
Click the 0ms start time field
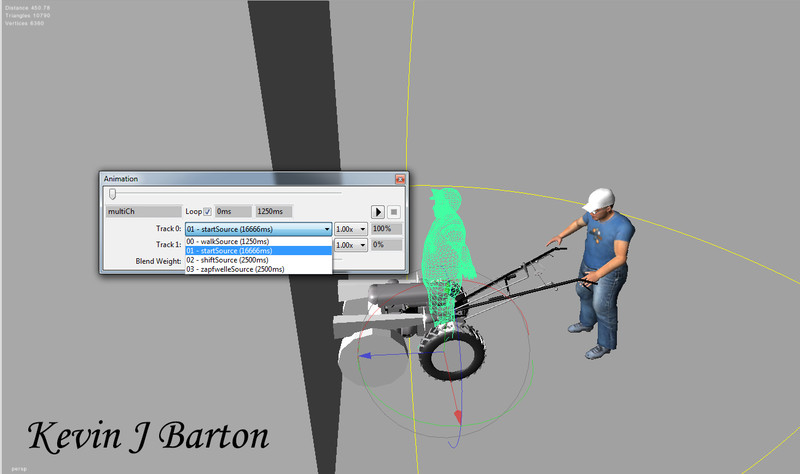(x=233, y=212)
